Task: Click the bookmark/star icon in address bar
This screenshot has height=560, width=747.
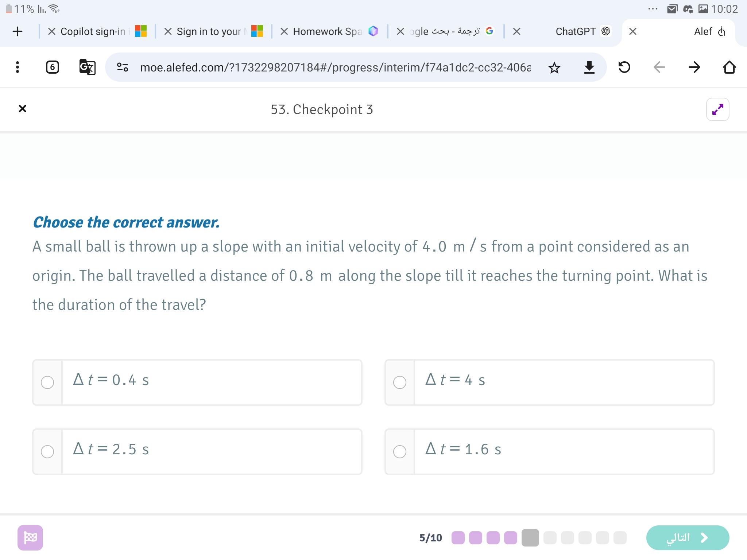Action: (553, 66)
